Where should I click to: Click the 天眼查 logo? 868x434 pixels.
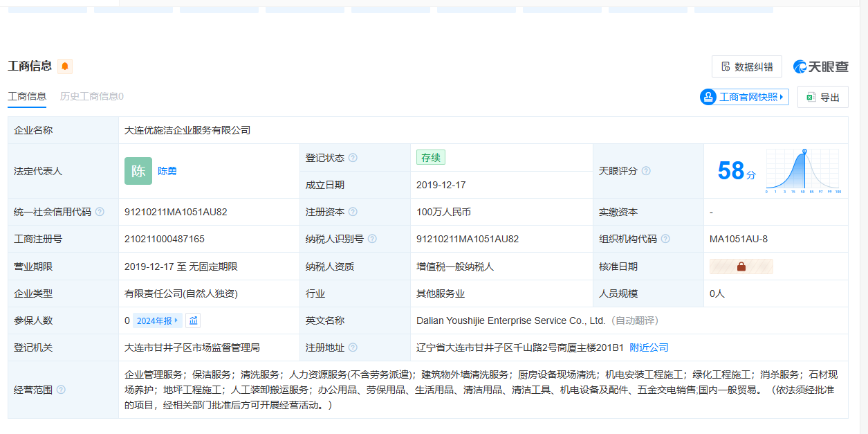821,66
